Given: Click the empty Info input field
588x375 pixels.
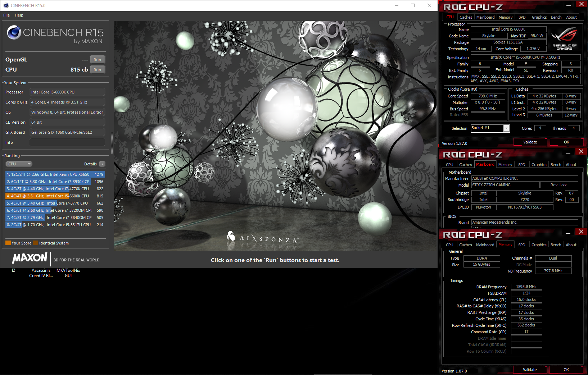Looking at the screenshot, I should coord(67,142).
